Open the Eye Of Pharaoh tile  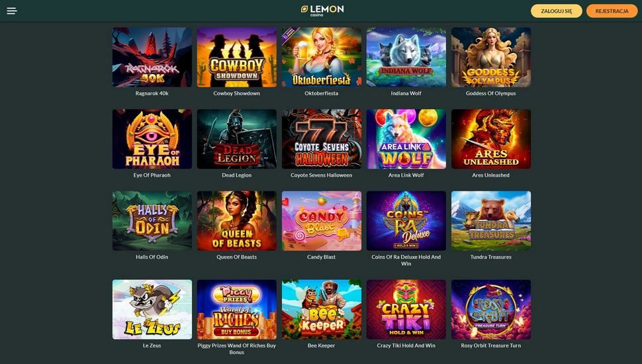[152, 139]
